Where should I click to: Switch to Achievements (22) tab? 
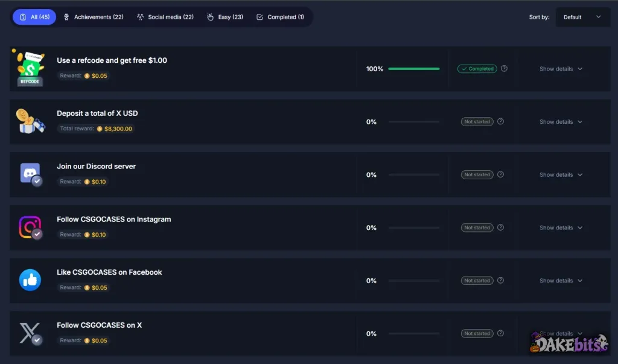click(x=94, y=17)
